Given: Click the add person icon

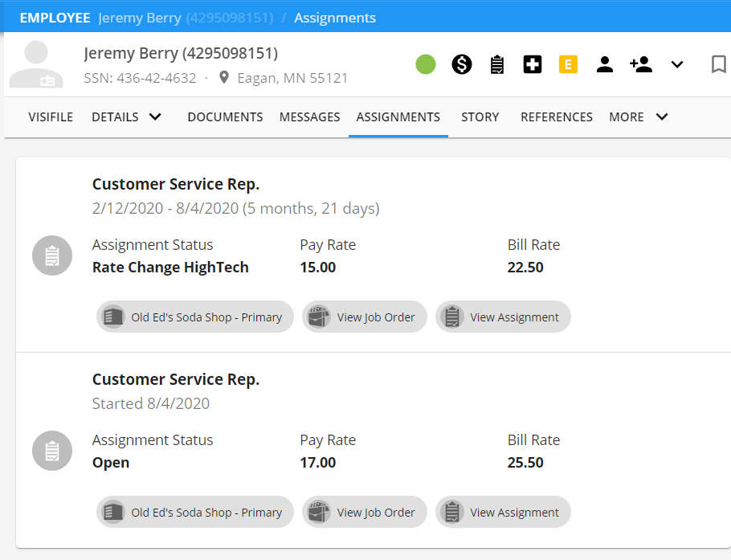Looking at the screenshot, I should (640, 64).
